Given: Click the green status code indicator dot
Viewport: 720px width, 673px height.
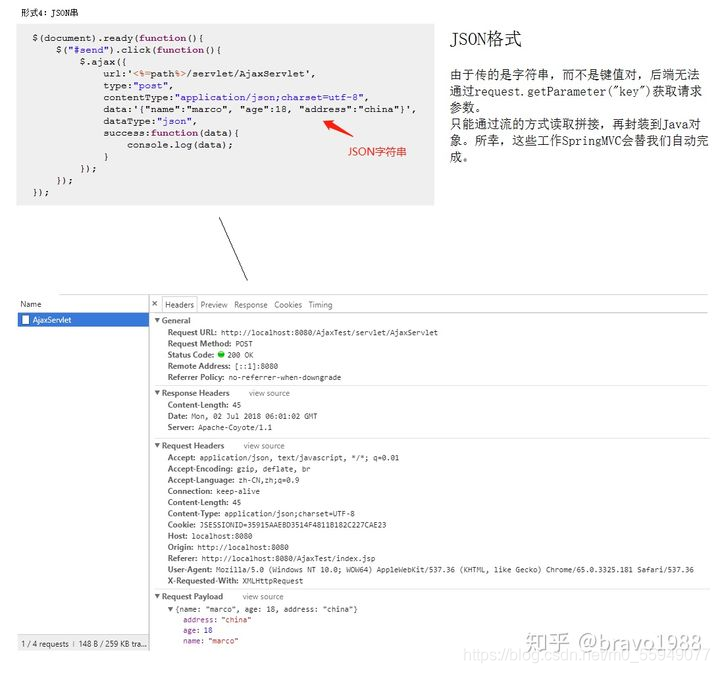Looking at the screenshot, I should tap(221, 355).
